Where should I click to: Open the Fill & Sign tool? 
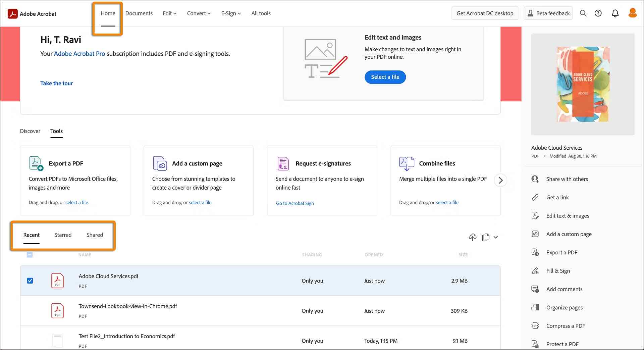(558, 270)
